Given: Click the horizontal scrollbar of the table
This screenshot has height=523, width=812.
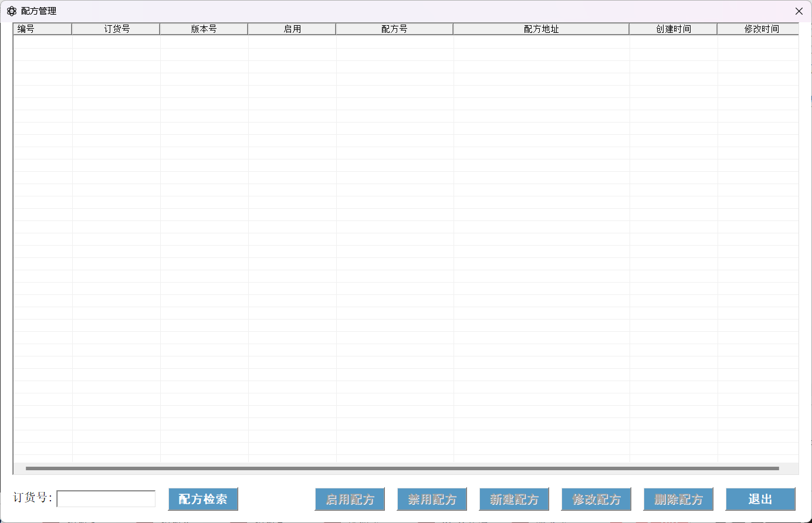Looking at the screenshot, I should (402, 468).
